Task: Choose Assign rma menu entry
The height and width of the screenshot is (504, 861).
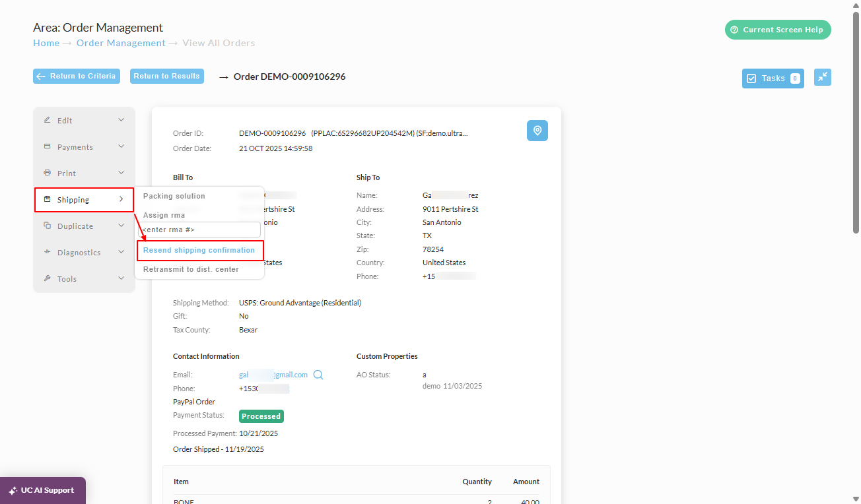Action: [x=164, y=215]
